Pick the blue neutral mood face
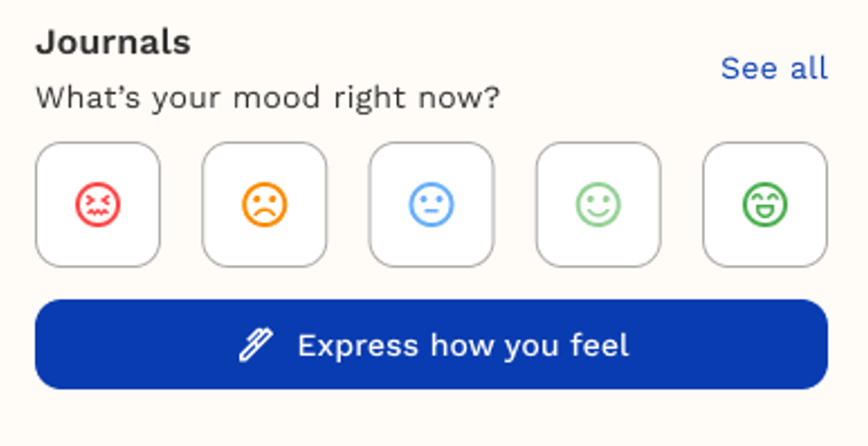The image size is (868, 446). 431,205
